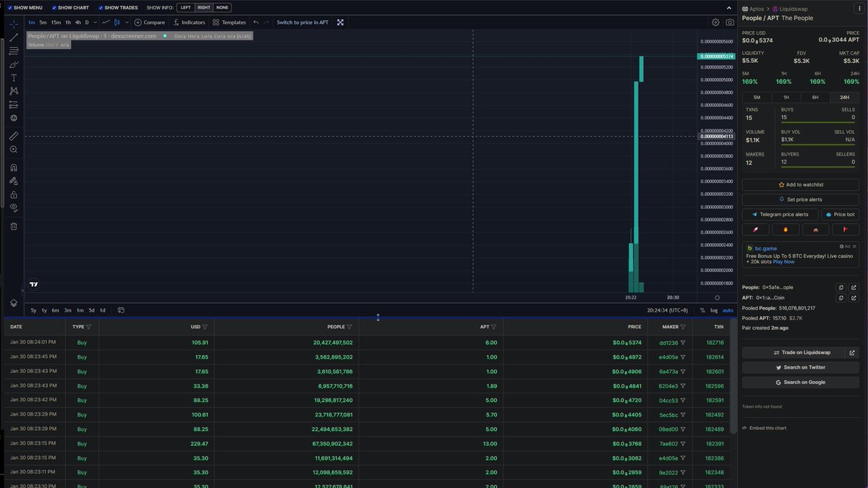
Task: Select the 1H stats tab
Action: pyautogui.click(x=786, y=97)
